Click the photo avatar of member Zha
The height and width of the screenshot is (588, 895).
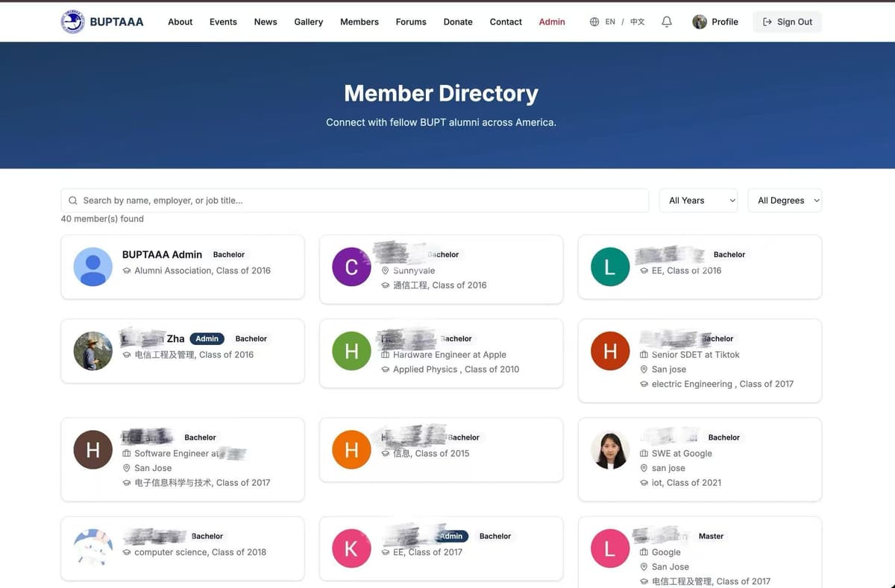(93, 351)
